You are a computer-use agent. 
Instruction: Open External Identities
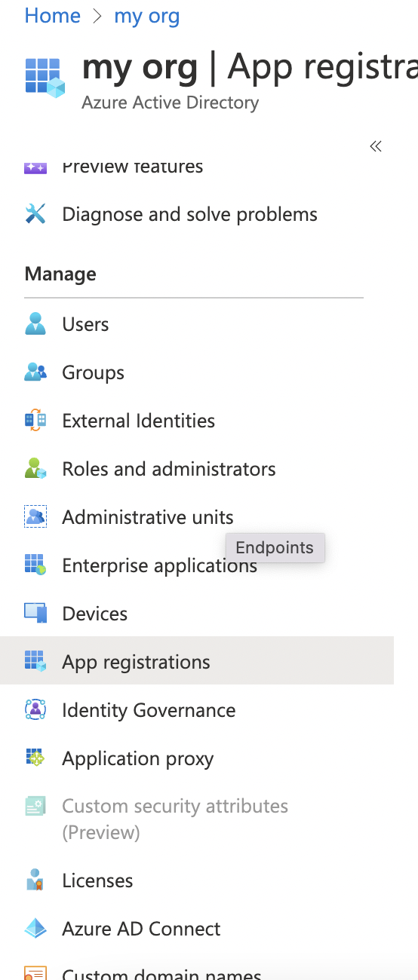click(x=138, y=421)
